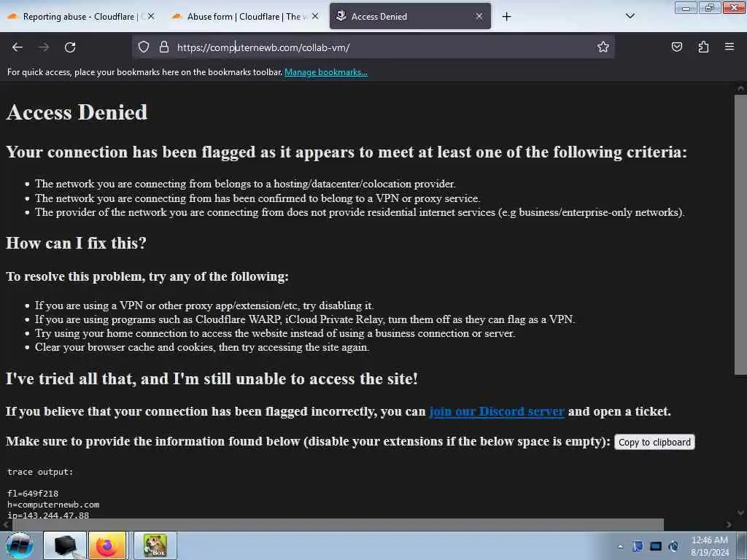Follow the join our Discord server link
The width and height of the screenshot is (747, 560).
[497, 411]
